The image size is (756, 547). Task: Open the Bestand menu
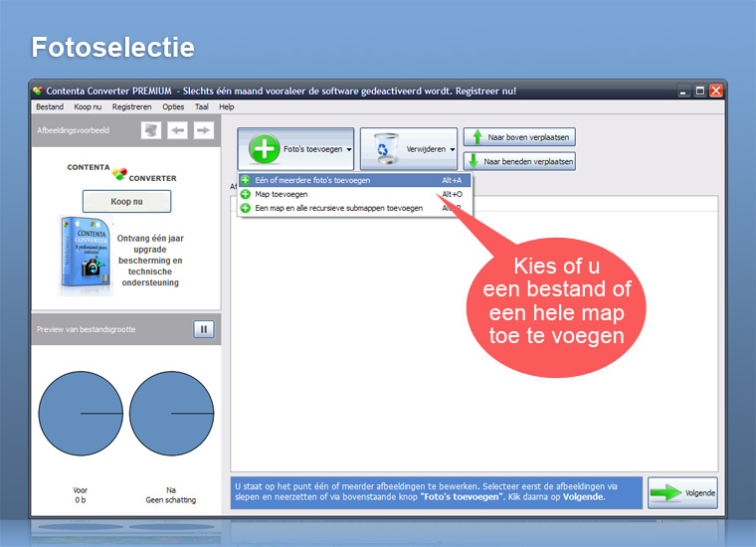click(x=50, y=107)
